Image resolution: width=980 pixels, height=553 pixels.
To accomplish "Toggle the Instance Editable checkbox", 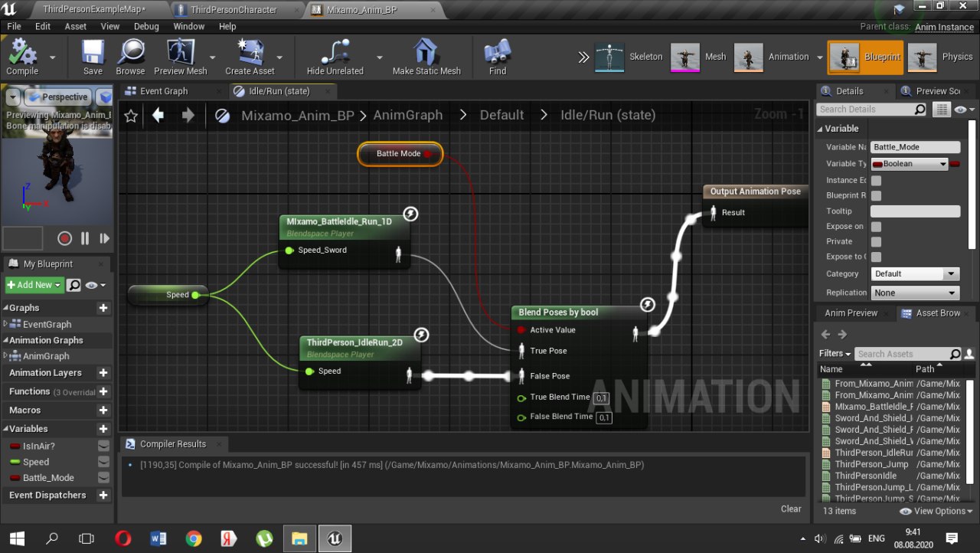I will click(876, 181).
